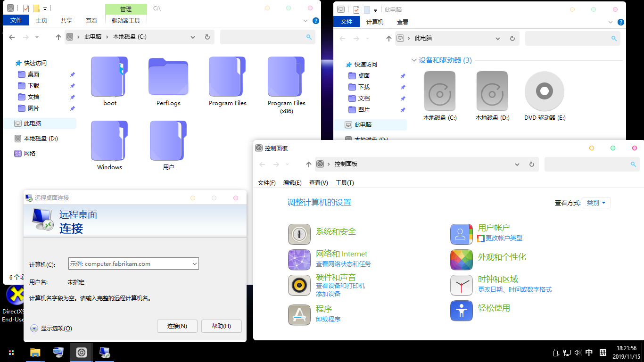The height and width of the screenshot is (362, 644).
Task: Click the 轻松使用 accessibility icon
Action: [x=461, y=311]
